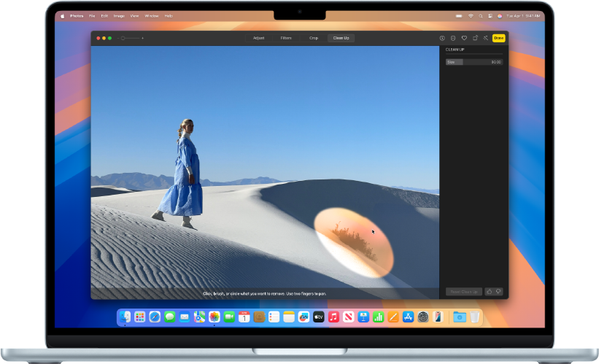Open the Photos menu in menu bar
This screenshot has height=364, width=599.
point(77,16)
